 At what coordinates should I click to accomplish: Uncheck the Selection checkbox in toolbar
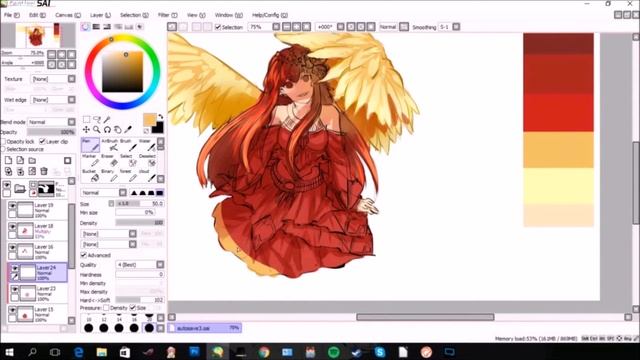(x=218, y=27)
